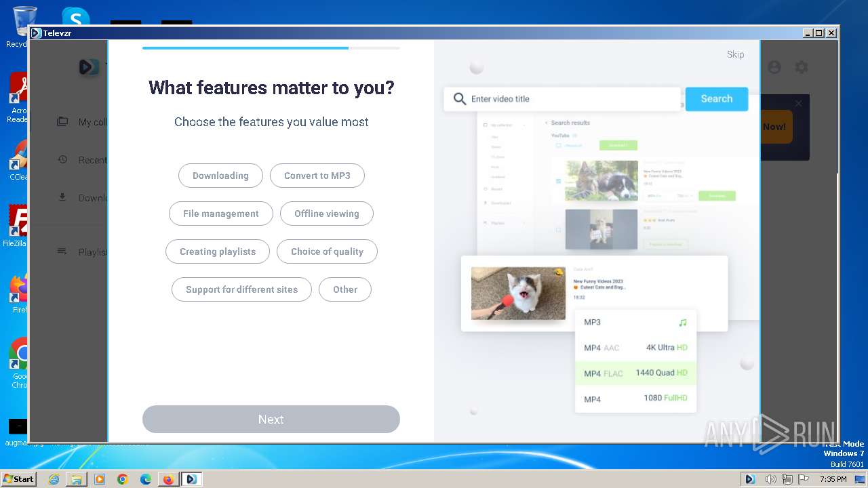868x488 pixels.
Task: Open Televzr settings gear icon
Action: [x=802, y=67]
